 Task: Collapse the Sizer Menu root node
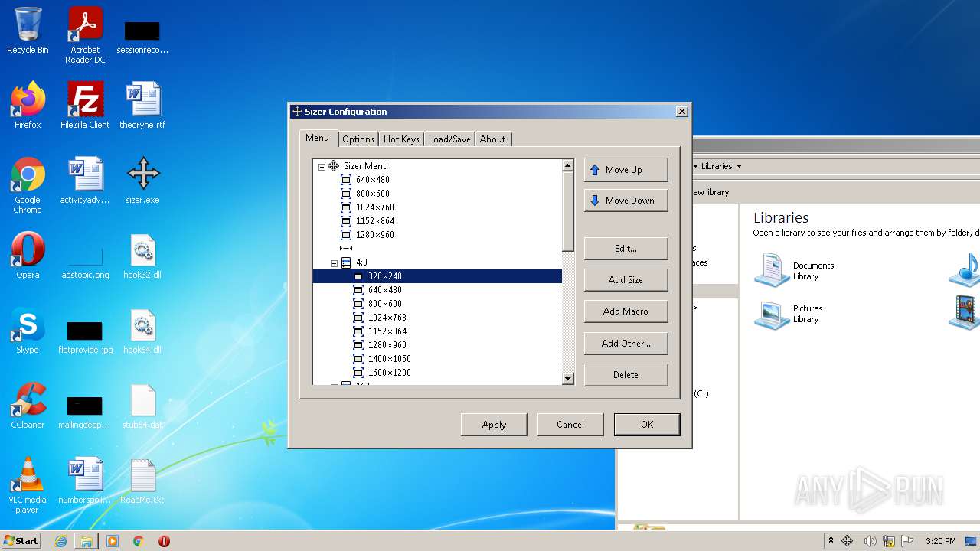[322, 166]
